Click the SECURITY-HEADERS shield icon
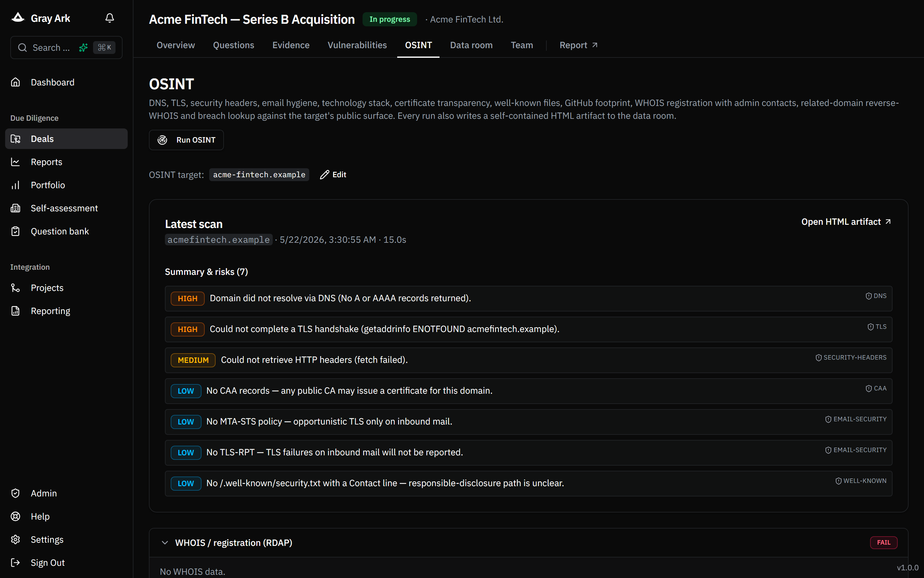 pos(819,358)
